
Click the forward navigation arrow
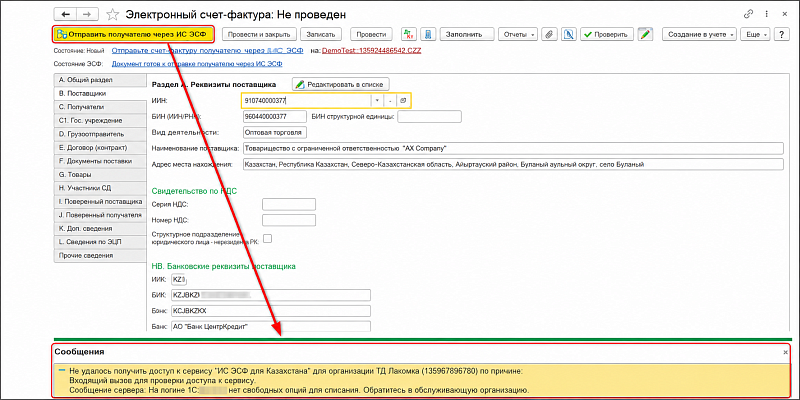pos(87,14)
